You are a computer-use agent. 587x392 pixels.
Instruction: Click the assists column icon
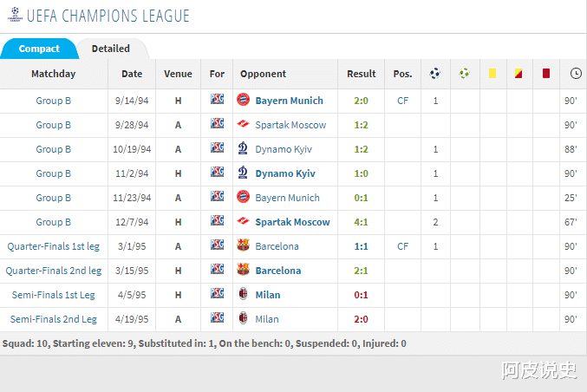(464, 74)
